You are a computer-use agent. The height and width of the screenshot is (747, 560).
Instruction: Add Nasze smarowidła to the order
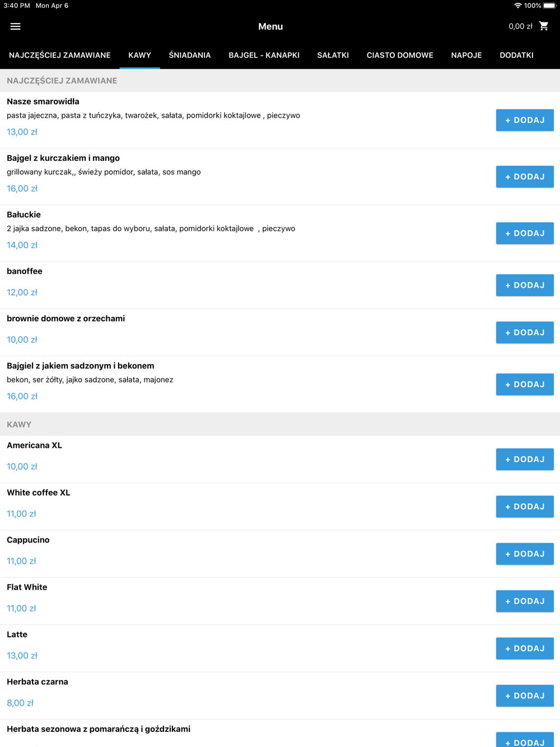525,120
